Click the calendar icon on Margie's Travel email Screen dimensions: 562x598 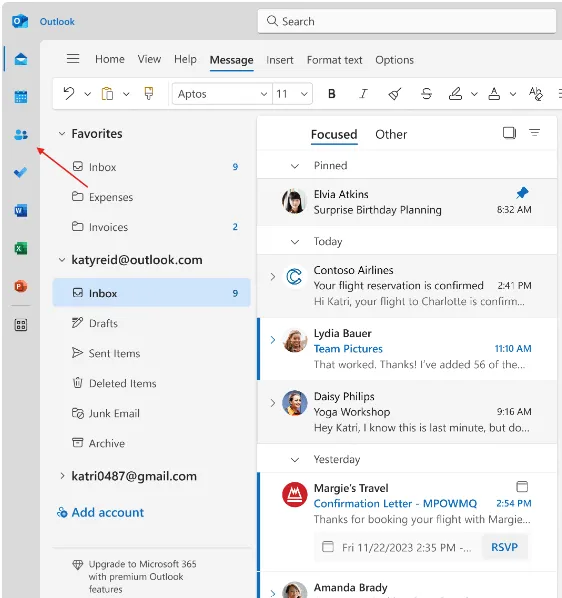click(x=522, y=486)
